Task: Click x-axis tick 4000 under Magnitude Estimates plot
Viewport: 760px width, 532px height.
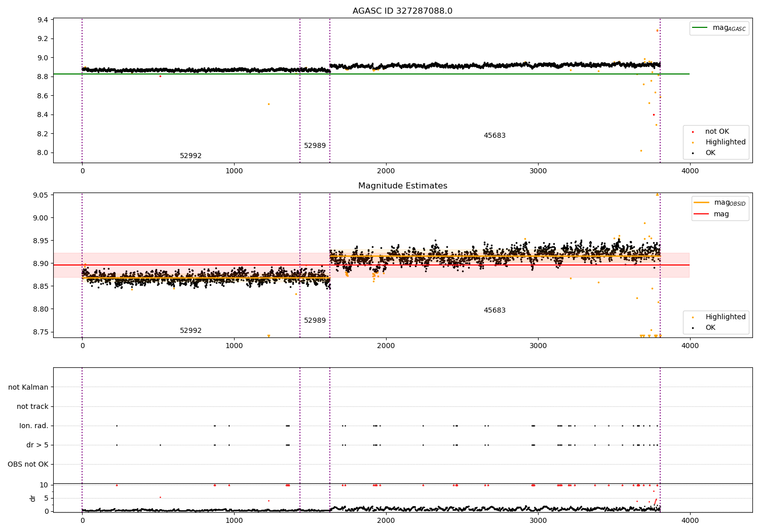Action: click(690, 346)
